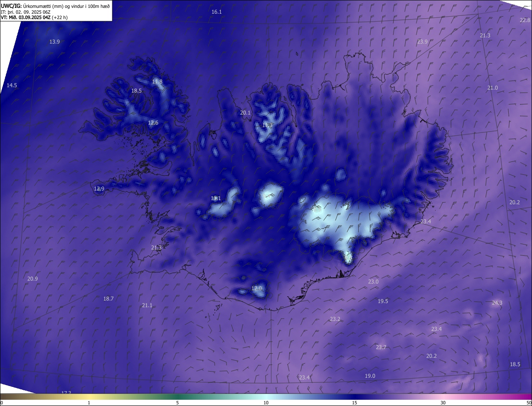Click the 18.7 value label
532x406 pixels.
click(108, 298)
